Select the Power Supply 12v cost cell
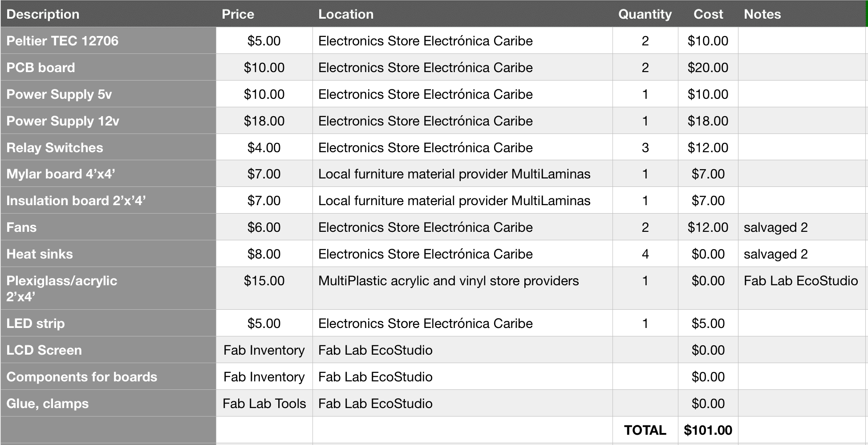 coord(708,121)
